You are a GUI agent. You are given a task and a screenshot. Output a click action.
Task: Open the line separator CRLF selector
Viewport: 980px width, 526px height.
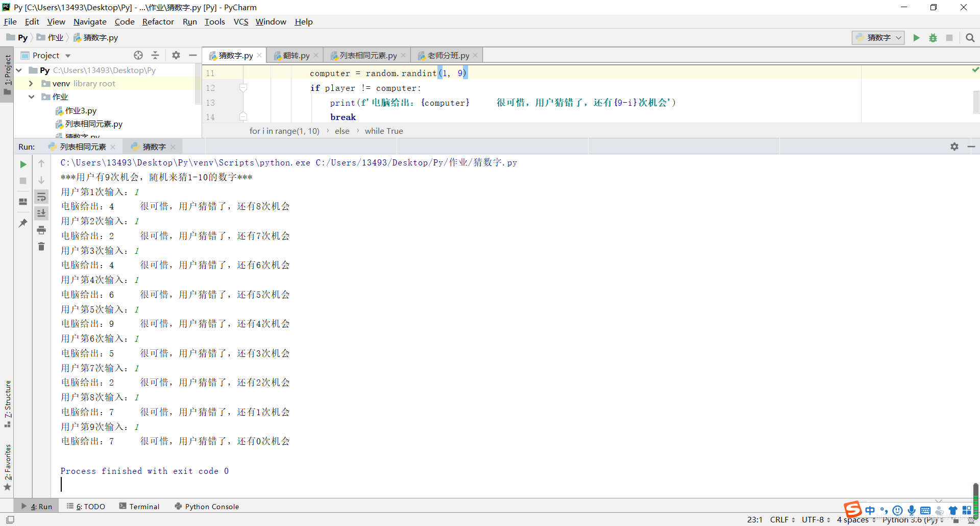click(782, 520)
